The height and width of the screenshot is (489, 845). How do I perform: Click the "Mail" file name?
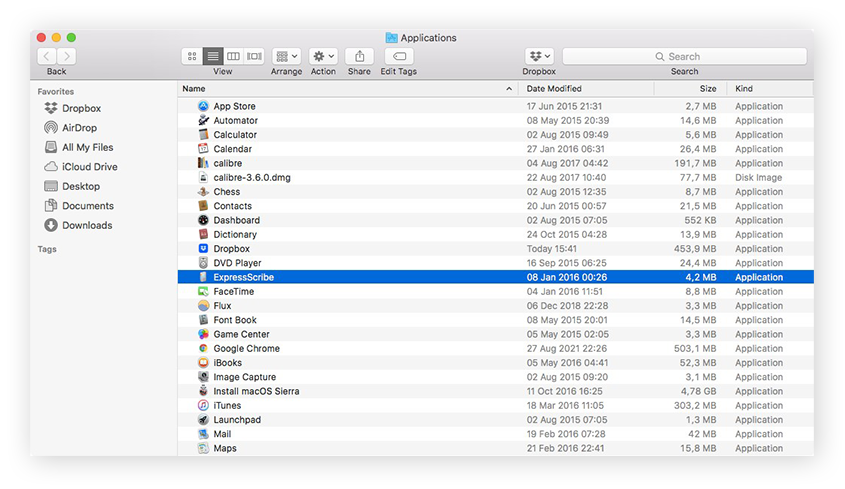tap(222, 434)
